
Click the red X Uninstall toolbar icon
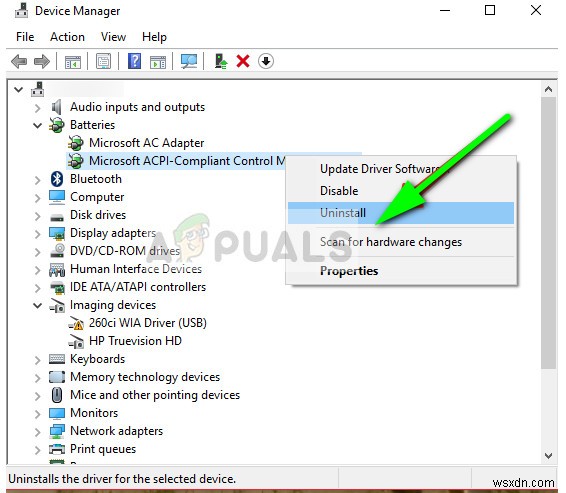243,61
